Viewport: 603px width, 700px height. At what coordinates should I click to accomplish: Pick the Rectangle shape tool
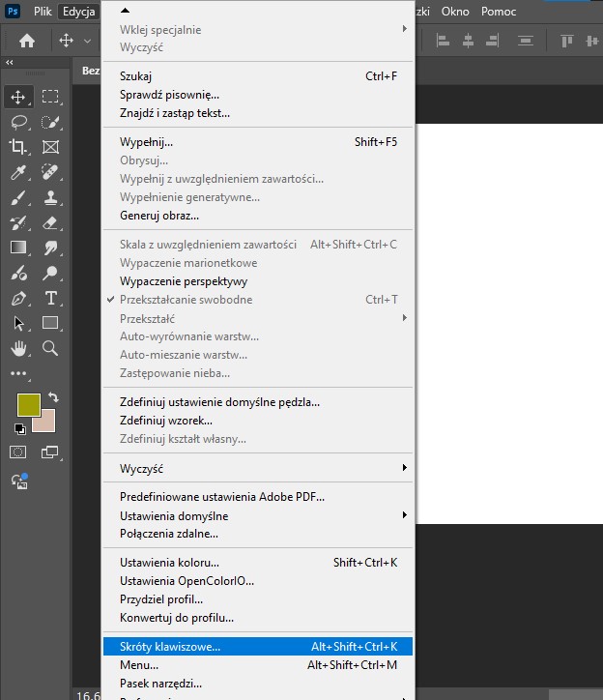click(x=50, y=323)
